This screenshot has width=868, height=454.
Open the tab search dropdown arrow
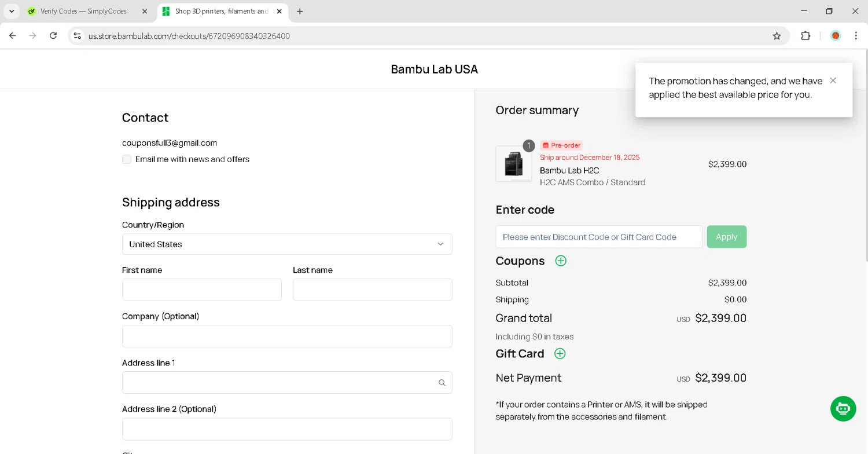[x=12, y=12]
